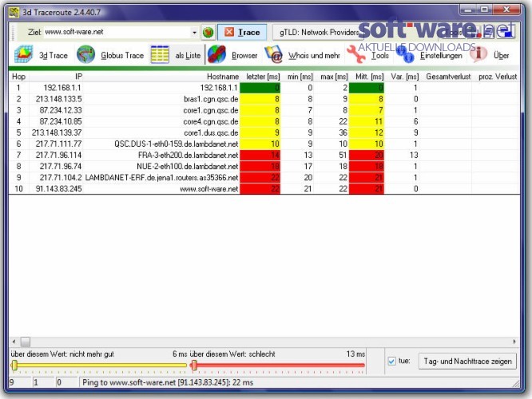
Task: Sort by 'min [ms]' column header
Action: (x=298, y=77)
